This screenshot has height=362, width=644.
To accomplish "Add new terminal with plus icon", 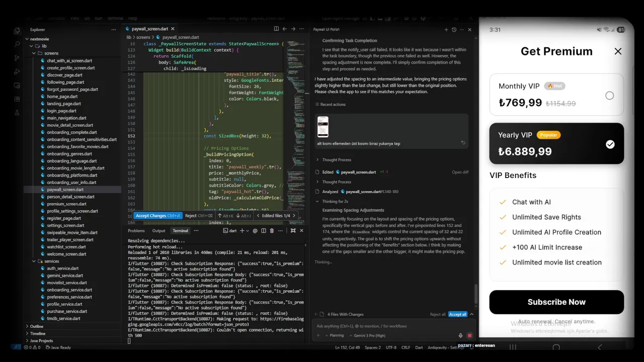I will 242,231.
